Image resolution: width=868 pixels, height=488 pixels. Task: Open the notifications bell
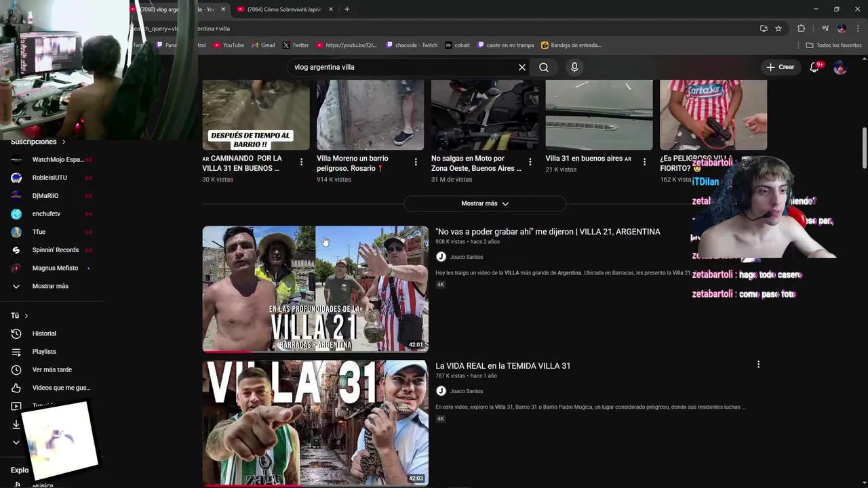(x=815, y=67)
